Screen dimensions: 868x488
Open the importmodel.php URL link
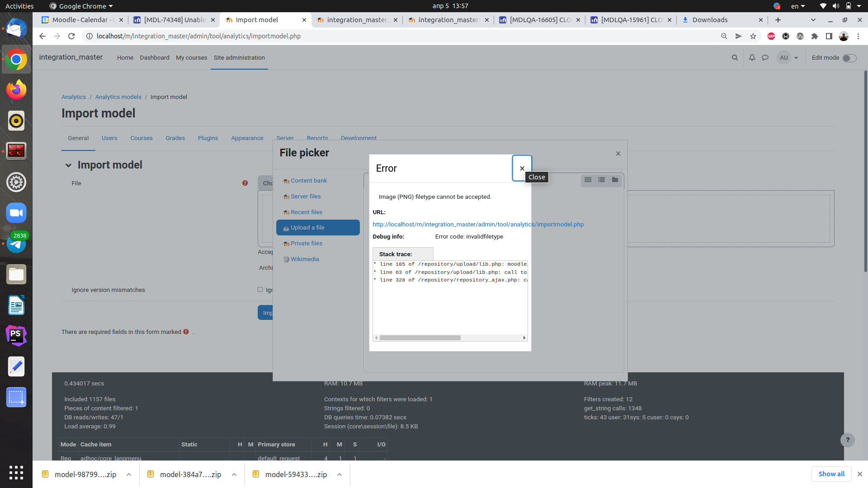tap(478, 225)
